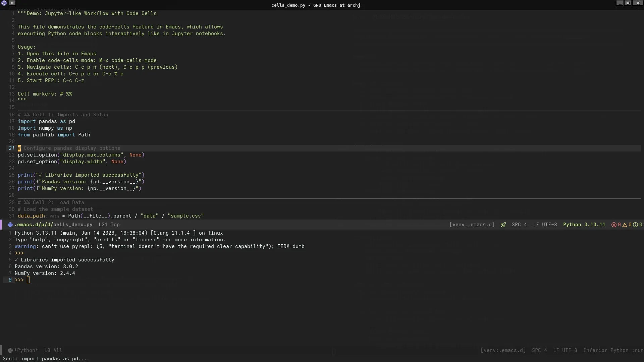
Task: Click the docstring title on line 1
Action: 87,13
